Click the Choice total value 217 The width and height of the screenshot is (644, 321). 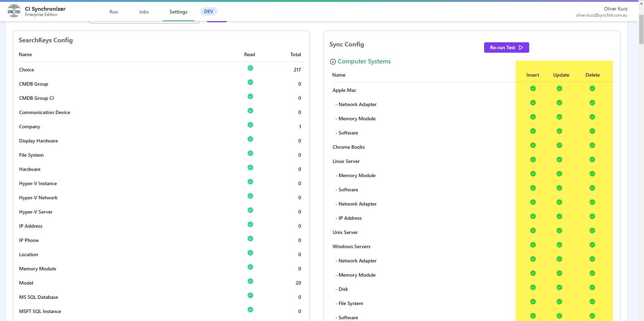297,70
